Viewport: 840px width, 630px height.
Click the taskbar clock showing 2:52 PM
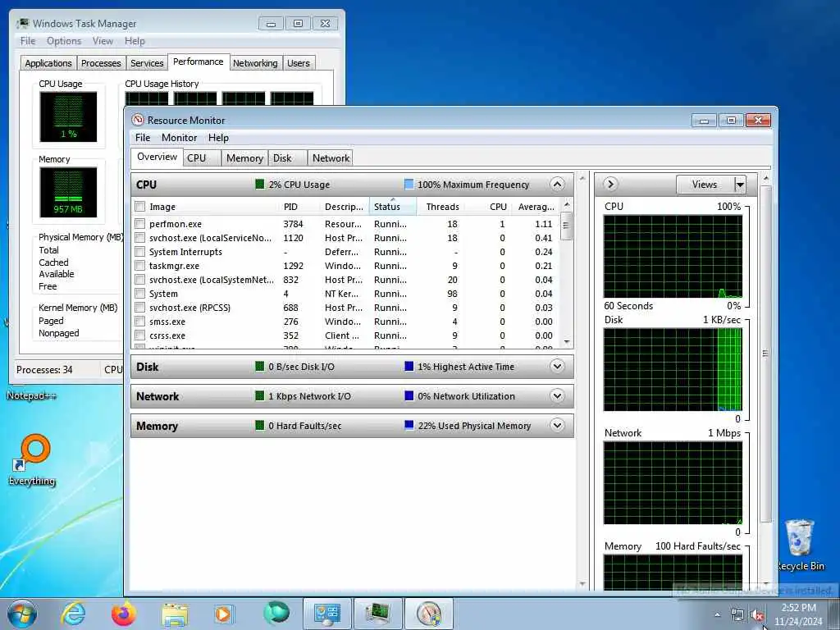pos(798,614)
